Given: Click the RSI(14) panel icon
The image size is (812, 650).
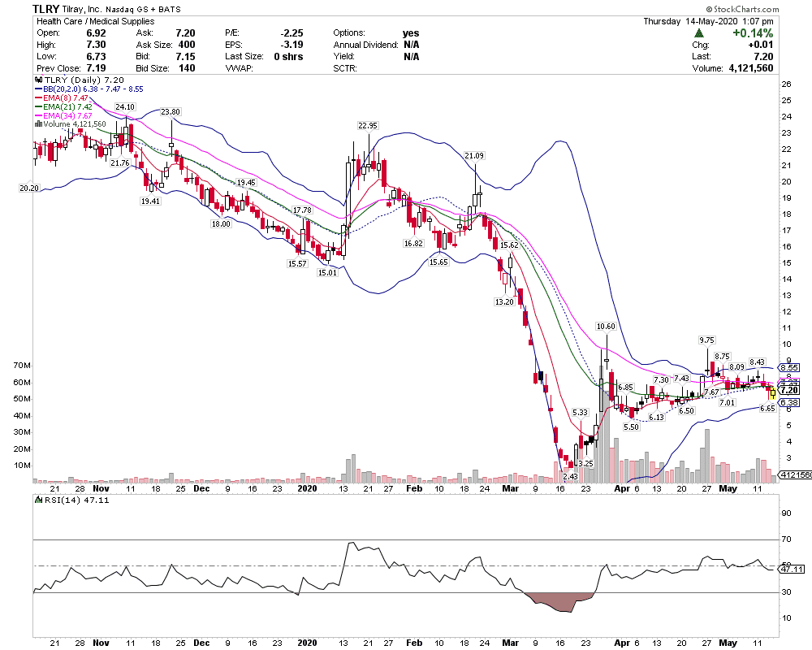Looking at the screenshot, I should [x=38, y=500].
